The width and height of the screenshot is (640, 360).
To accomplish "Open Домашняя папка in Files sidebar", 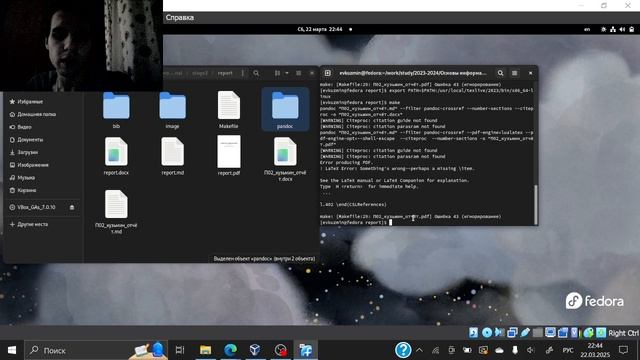I will coord(33,114).
